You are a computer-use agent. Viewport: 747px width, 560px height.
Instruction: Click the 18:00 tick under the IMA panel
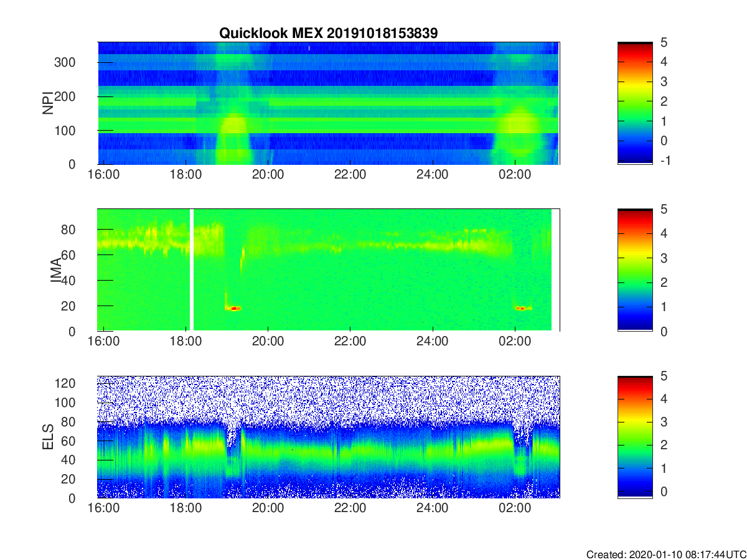[186, 341]
